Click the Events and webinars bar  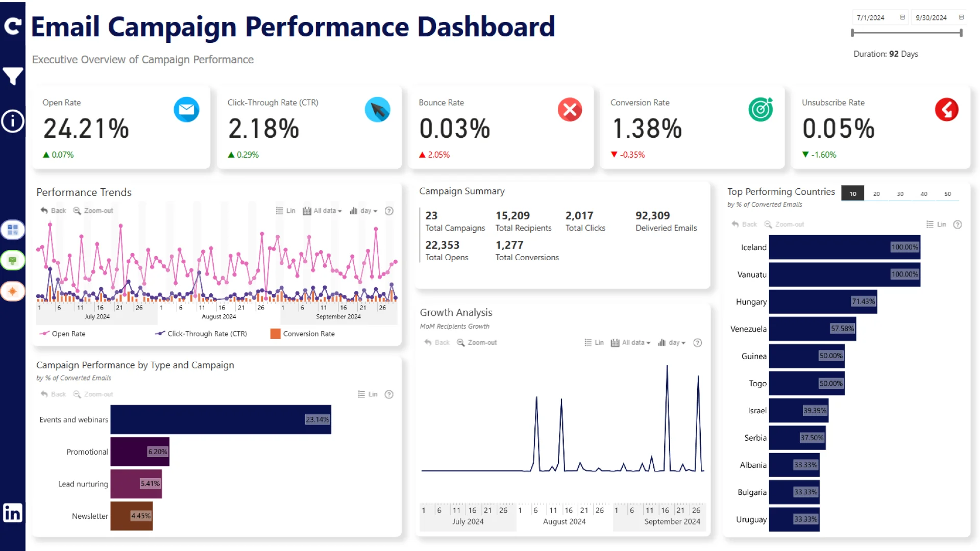point(220,419)
